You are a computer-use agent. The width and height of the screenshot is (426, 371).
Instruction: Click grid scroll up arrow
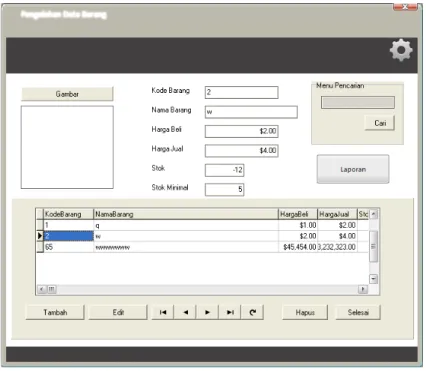tap(374, 214)
